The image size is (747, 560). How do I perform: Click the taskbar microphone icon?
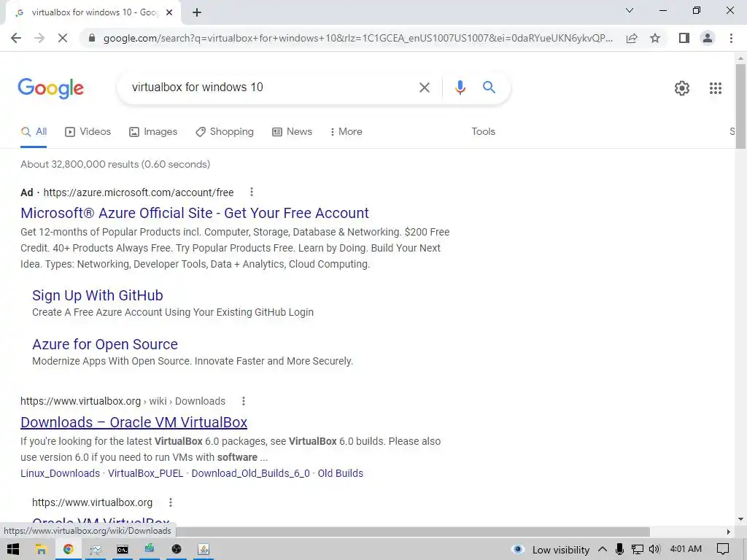[x=619, y=550]
